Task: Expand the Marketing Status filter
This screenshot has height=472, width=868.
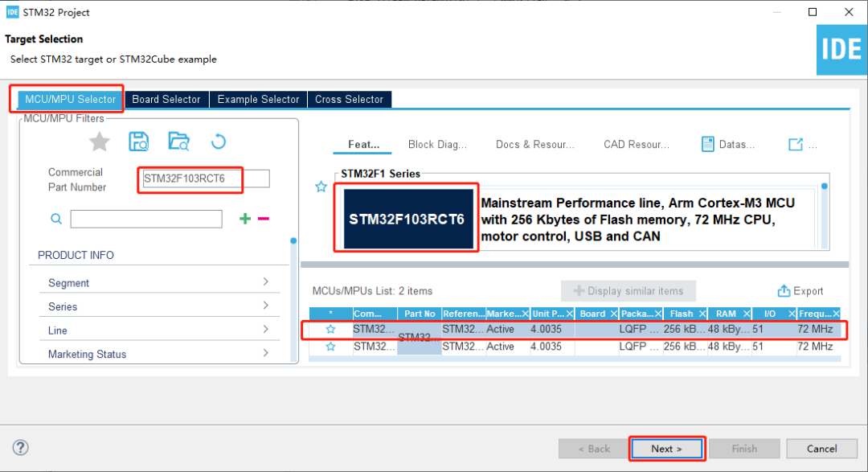Action: coord(266,354)
